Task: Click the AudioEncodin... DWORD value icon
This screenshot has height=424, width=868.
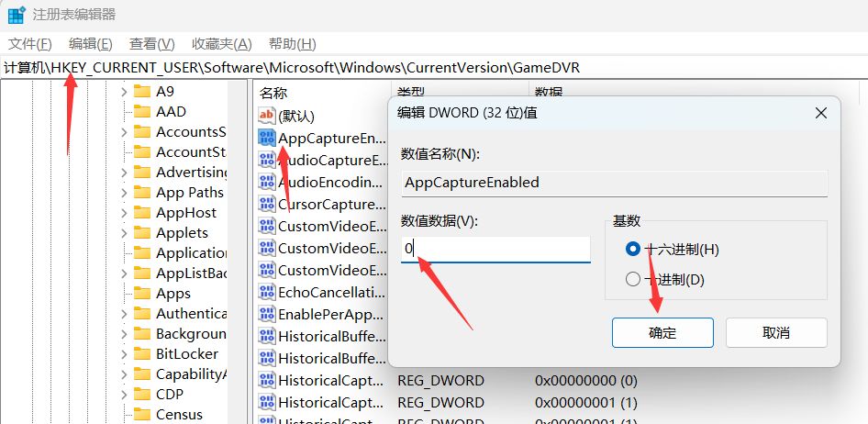Action: pos(267,182)
